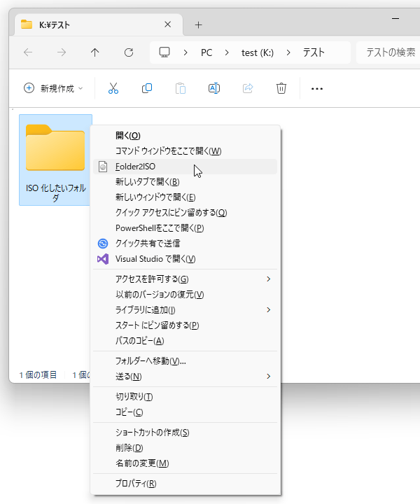Viewport: 420px width, 504px height.
Task: Close the K:¥テスト tab
Action: [168, 24]
